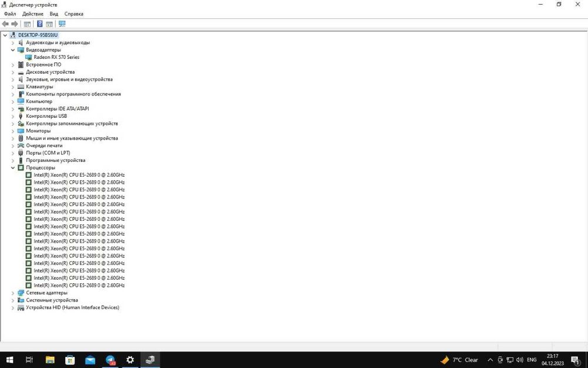The height and width of the screenshot is (368, 588).
Task: Open the volume icon in system tray
Action: point(520,360)
